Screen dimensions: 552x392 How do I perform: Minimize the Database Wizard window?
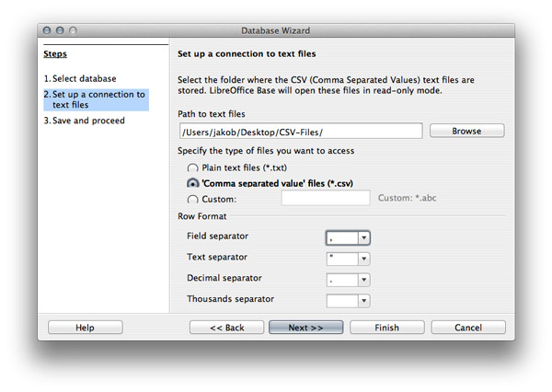point(60,30)
